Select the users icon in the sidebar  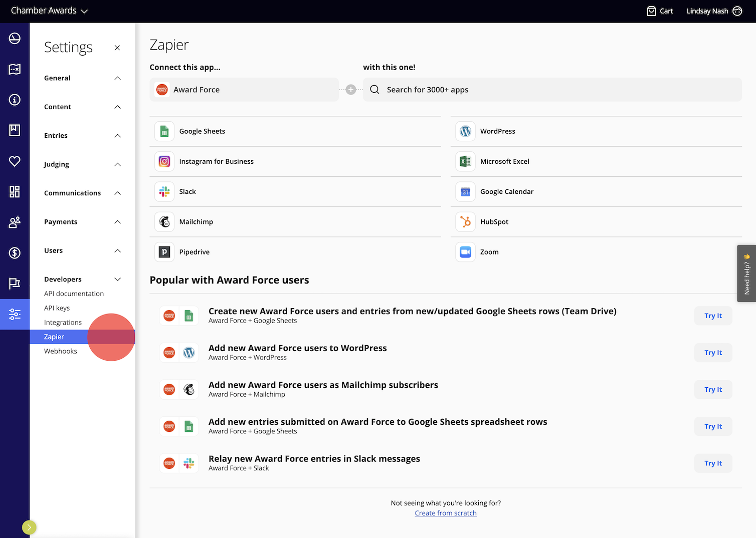pos(15,222)
